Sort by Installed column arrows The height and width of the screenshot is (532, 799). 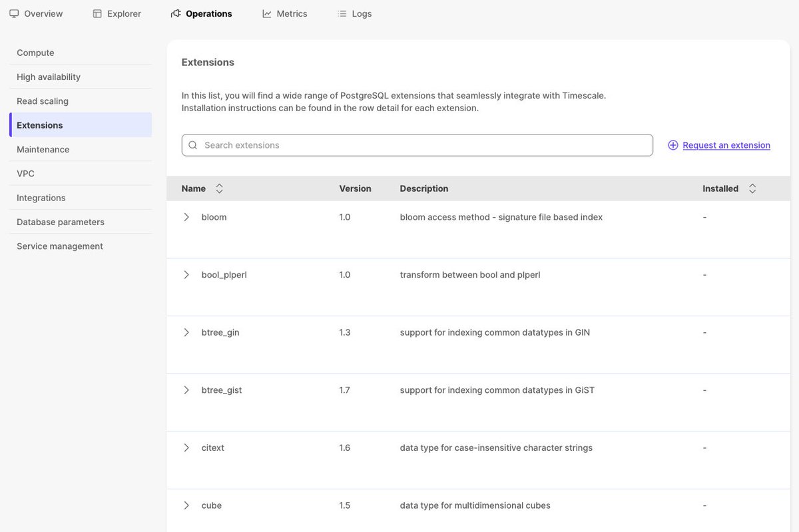pos(752,188)
